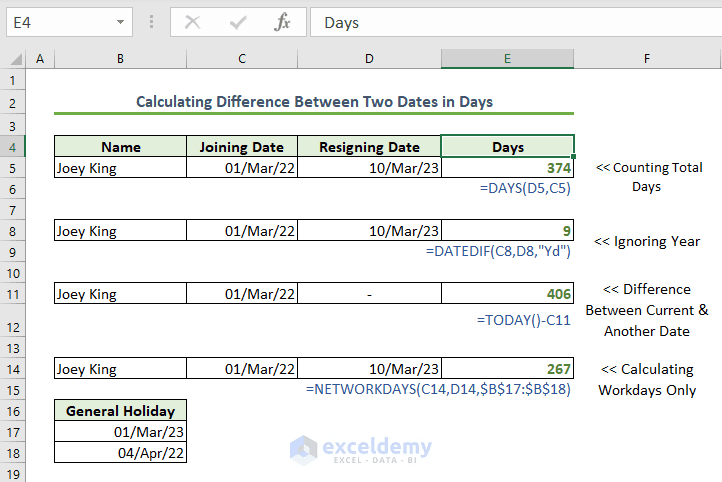Click the 'Resigning Date' header cell
Viewport: 722px width, 482px height.
coord(369,147)
